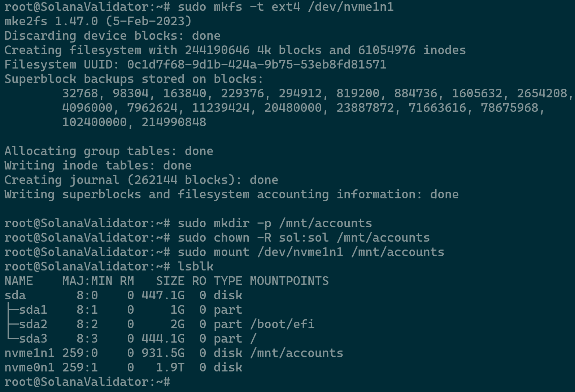Click the /mnt/accounts mountpoint in the nvme1n1 row
575x392 pixels.
coord(296,353)
